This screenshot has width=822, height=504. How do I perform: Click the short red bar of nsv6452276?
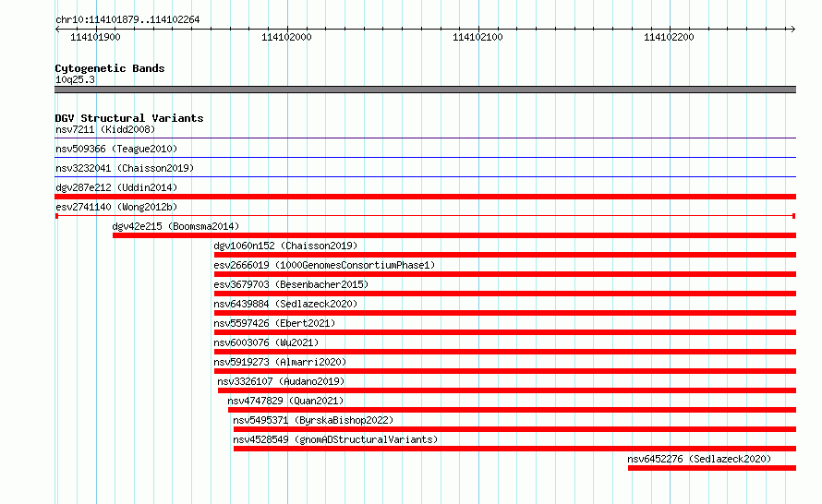(x=712, y=468)
